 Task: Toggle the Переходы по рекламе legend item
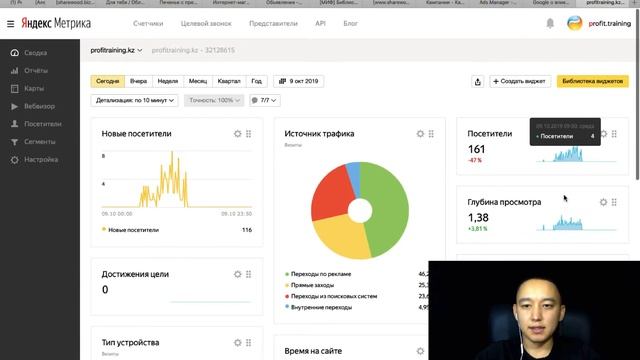pos(318,274)
